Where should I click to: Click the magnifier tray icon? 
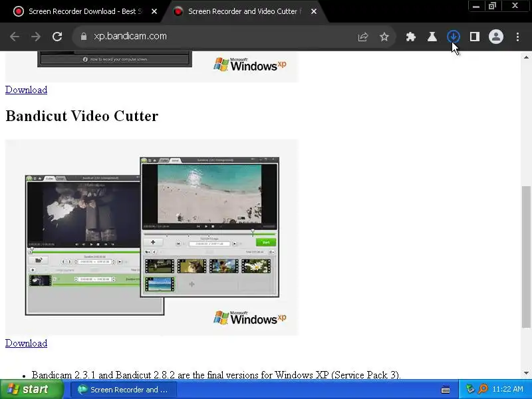(483, 389)
